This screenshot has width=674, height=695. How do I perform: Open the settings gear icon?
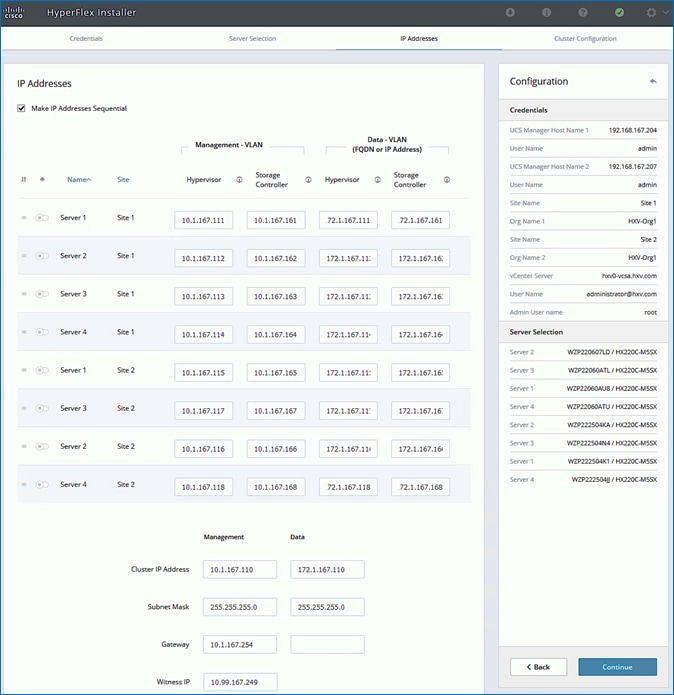[651, 12]
